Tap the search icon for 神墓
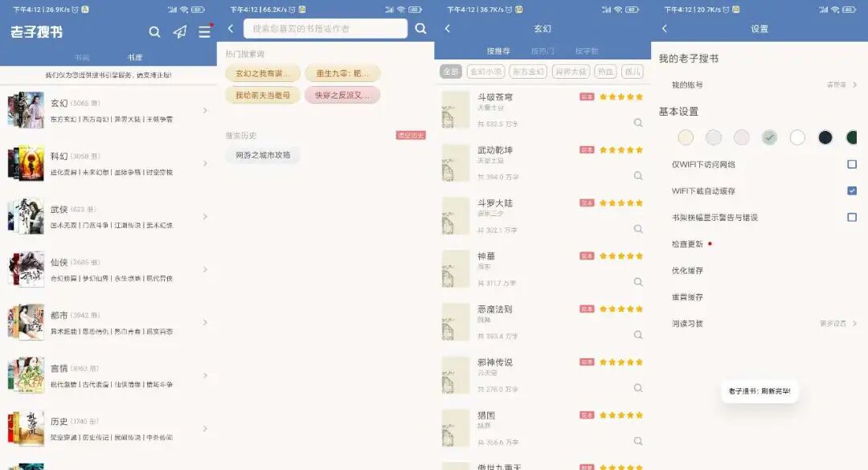Image resolution: width=868 pixels, height=470 pixels. click(637, 282)
